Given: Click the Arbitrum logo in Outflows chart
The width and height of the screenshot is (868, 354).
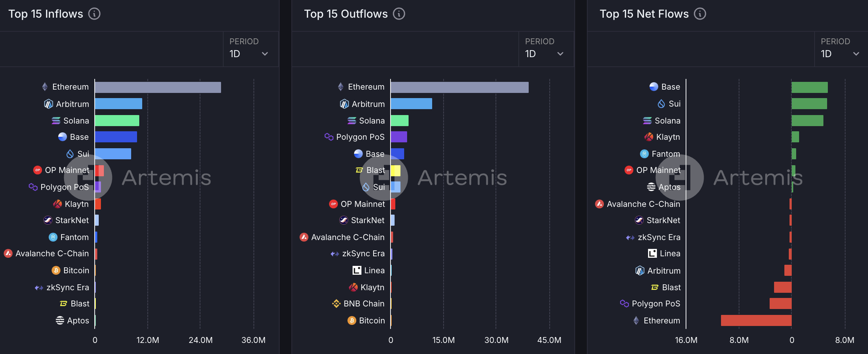Looking at the screenshot, I should pos(344,104).
